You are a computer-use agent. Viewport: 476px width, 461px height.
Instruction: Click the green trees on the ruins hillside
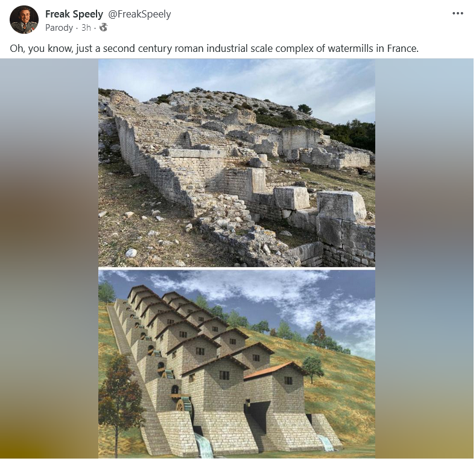point(349,132)
